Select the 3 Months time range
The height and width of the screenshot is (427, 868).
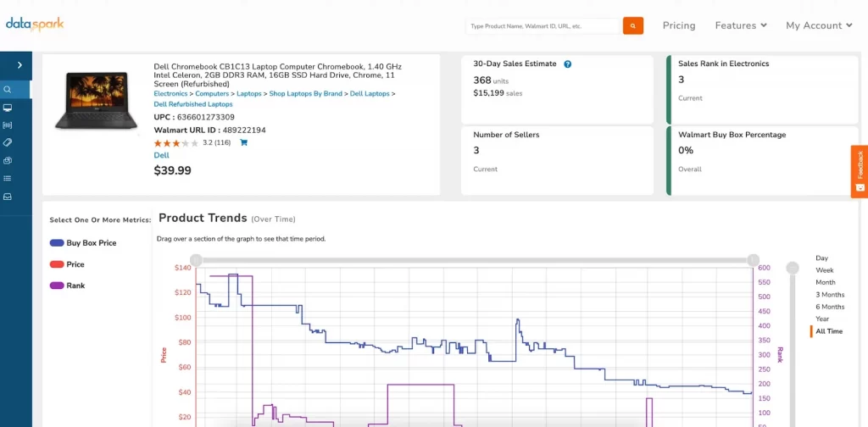(830, 295)
